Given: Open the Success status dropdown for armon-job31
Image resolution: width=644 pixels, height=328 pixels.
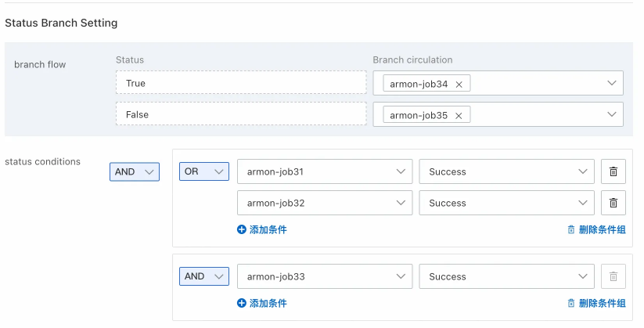Looking at the screenshot, I should (506, 171).
